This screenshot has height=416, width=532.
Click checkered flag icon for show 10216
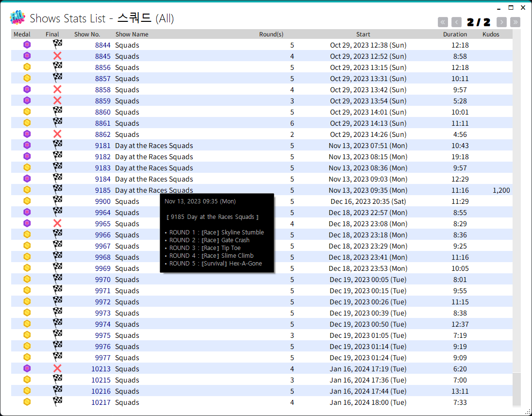click(x=57, y=391)
